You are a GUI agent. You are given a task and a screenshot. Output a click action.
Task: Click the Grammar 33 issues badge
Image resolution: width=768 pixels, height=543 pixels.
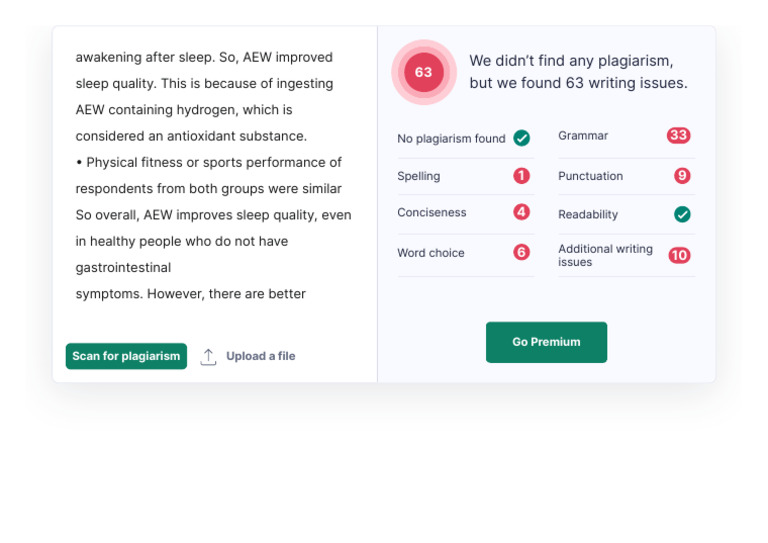678,135
